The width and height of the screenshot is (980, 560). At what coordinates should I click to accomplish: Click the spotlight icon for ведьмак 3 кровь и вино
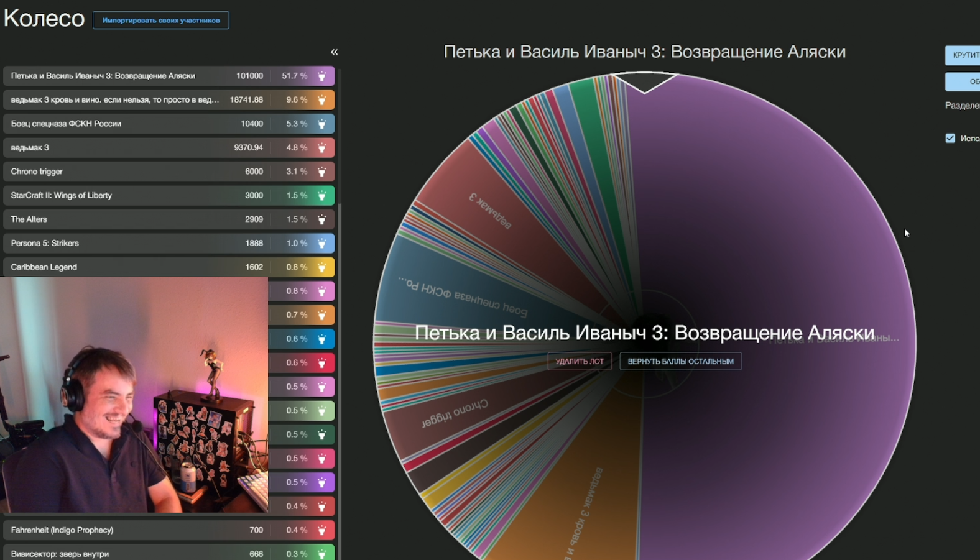(322, 99)
